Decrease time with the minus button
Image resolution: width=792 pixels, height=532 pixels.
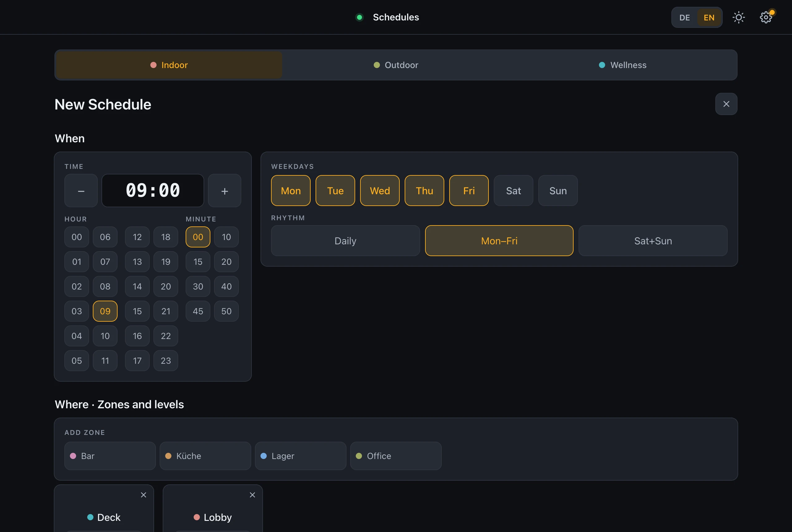tap(81, 190)
